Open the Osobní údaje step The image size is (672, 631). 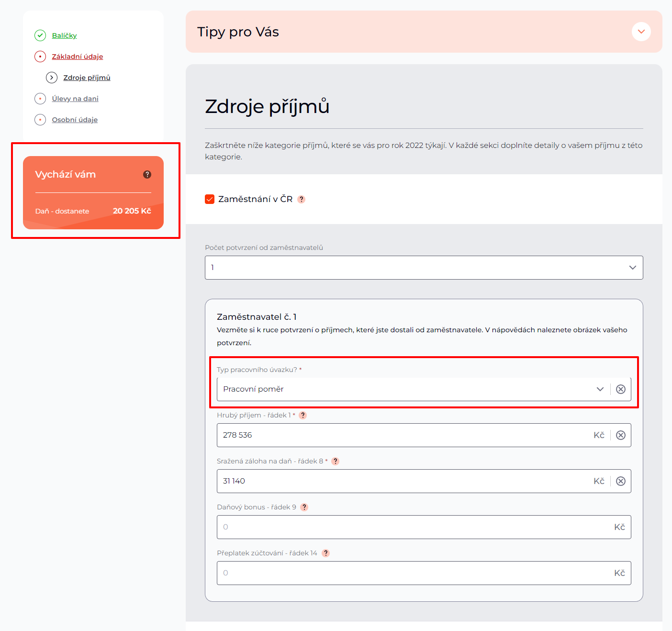click(75, 120)
